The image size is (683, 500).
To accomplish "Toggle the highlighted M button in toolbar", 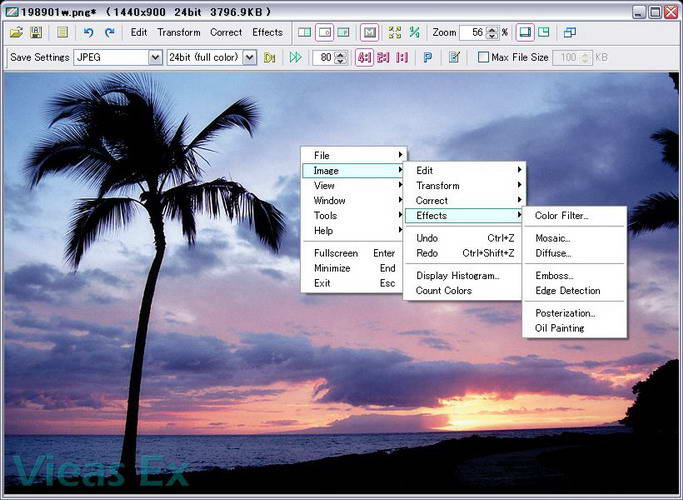I will click(x=369, y=33).
